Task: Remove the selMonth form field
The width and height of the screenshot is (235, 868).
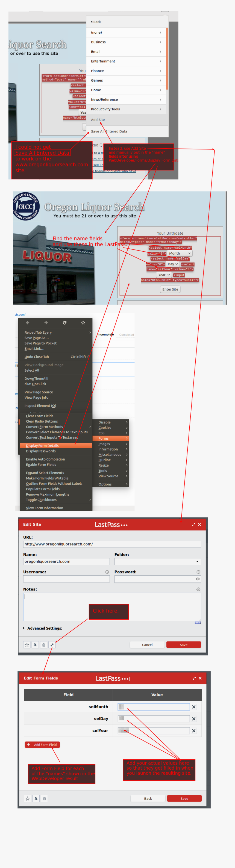Action: click(194, 707)
